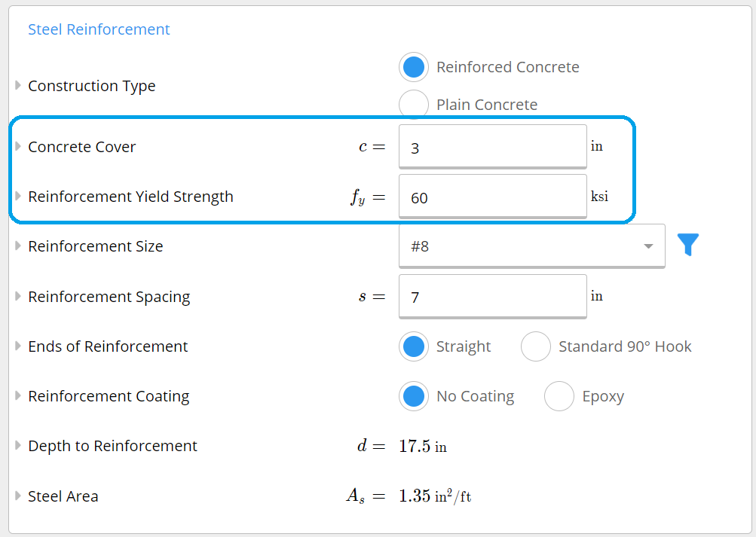Select the Reinforced Concrete option
Viewport: 756px width, 537px height.
click(x=413, y=67)
